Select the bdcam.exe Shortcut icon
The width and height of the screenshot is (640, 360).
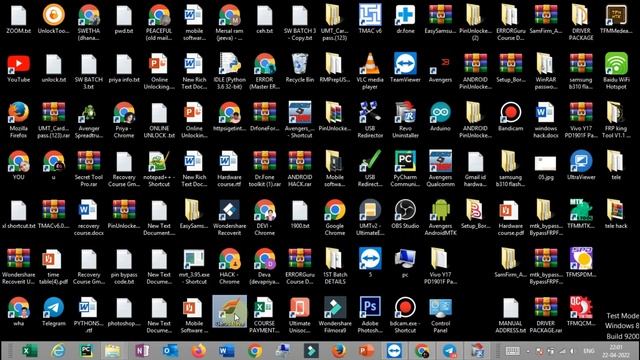405,315
